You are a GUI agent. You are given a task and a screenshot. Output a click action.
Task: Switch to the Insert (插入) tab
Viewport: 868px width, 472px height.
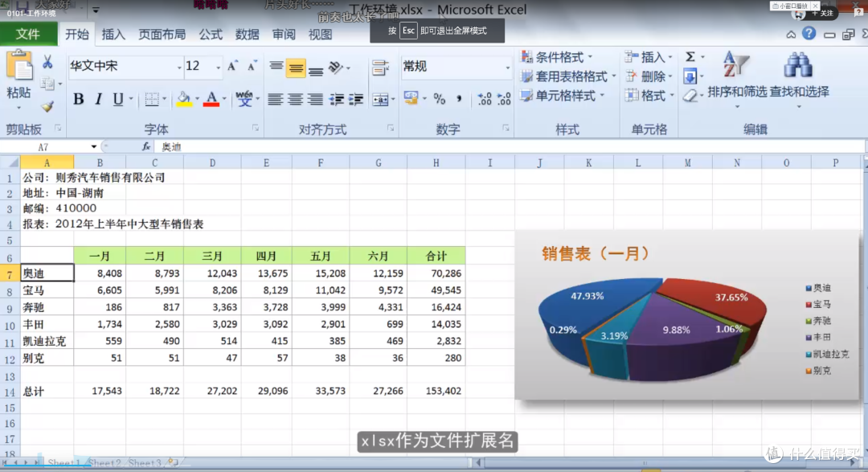tap(113, 35)
